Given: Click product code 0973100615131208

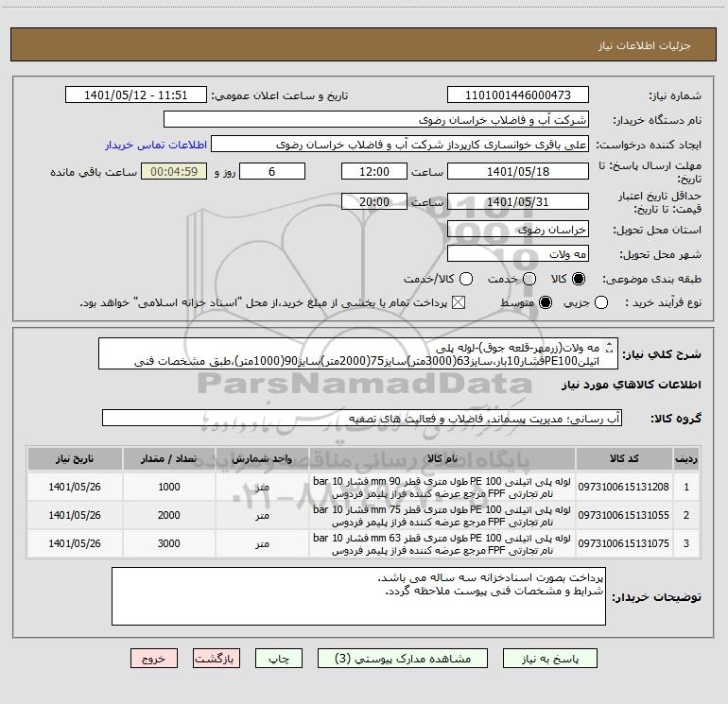Looking at the screenshot, I should coord(624,487).
